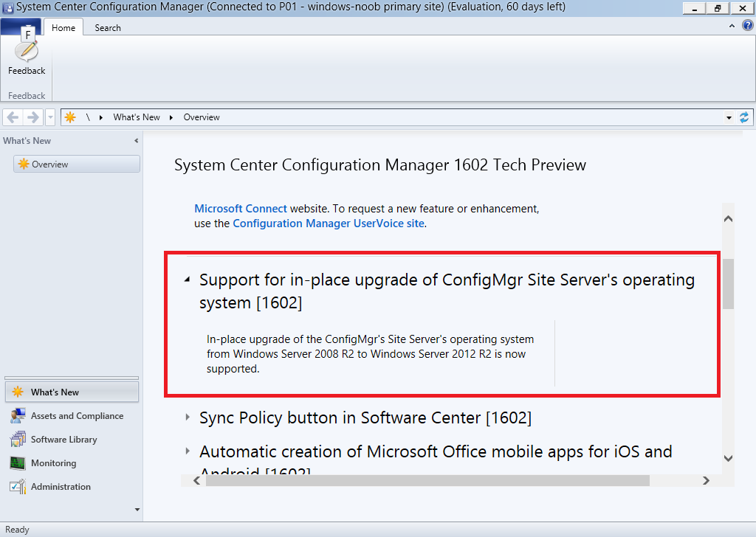This screenshot has width=756, height=537.
Task: Click the What's New sun icon
Action: [x=18, y=392]
